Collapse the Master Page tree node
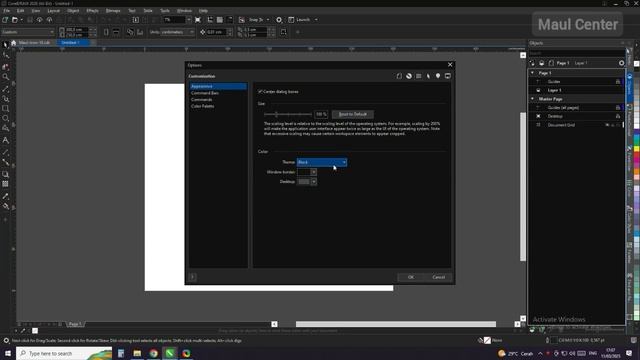640x360 pixels. (x=532, y=99)
